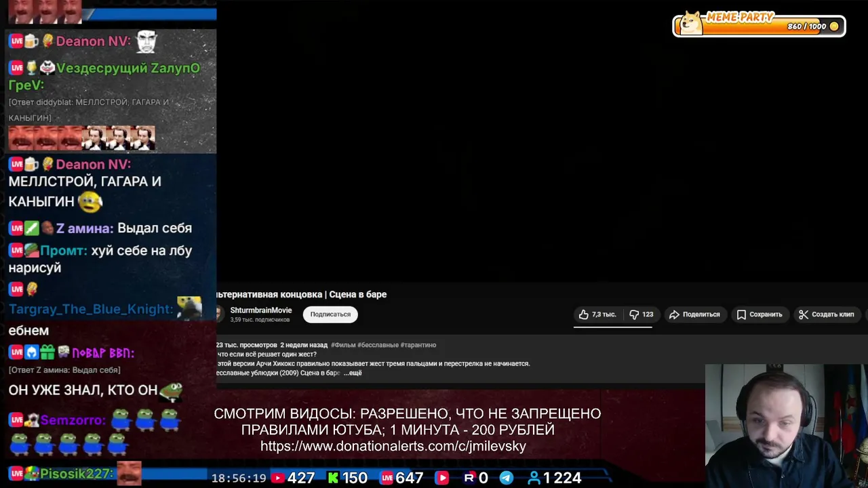Click the red play icon after 647
The image size is (868, 488).
(x=442, y=479)
